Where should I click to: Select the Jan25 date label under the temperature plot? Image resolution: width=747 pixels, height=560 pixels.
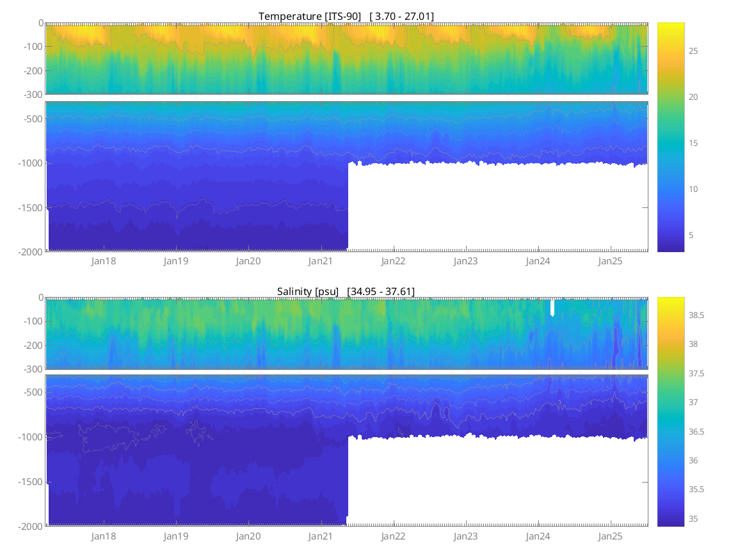[x=610, y=261]
